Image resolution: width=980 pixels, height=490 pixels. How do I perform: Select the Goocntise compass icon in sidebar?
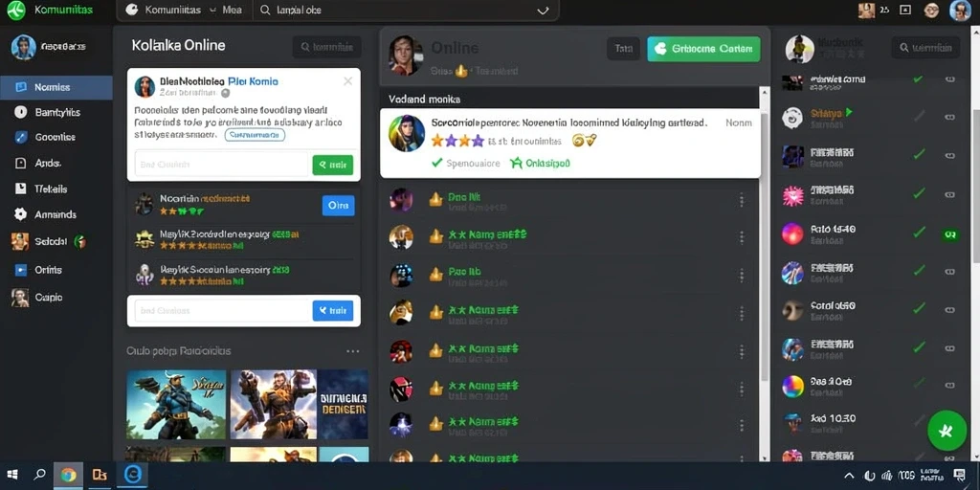coord(21,138)
